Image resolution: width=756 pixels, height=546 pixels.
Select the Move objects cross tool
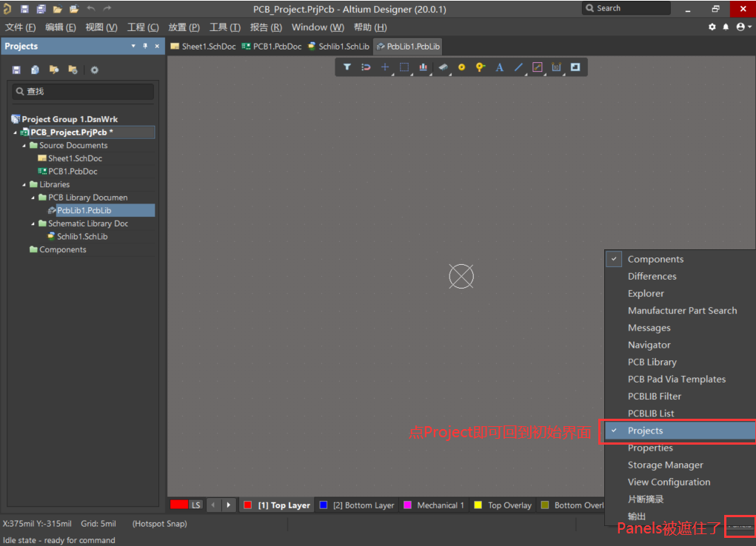tap(385, 67)
